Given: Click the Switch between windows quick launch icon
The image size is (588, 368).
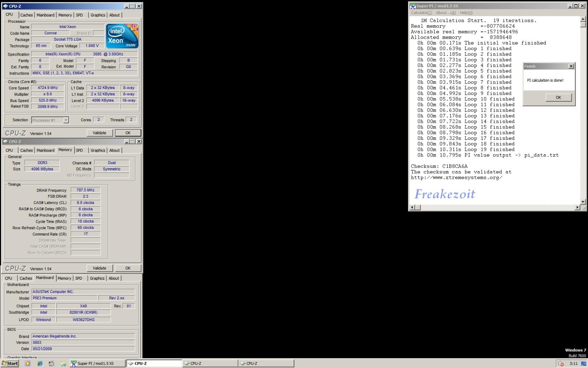Looking at the screenshot, I should coord(51,363).
